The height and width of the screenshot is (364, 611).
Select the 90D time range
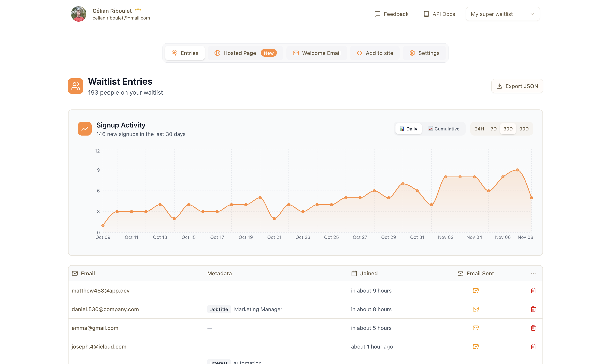[x=524, y=129]
